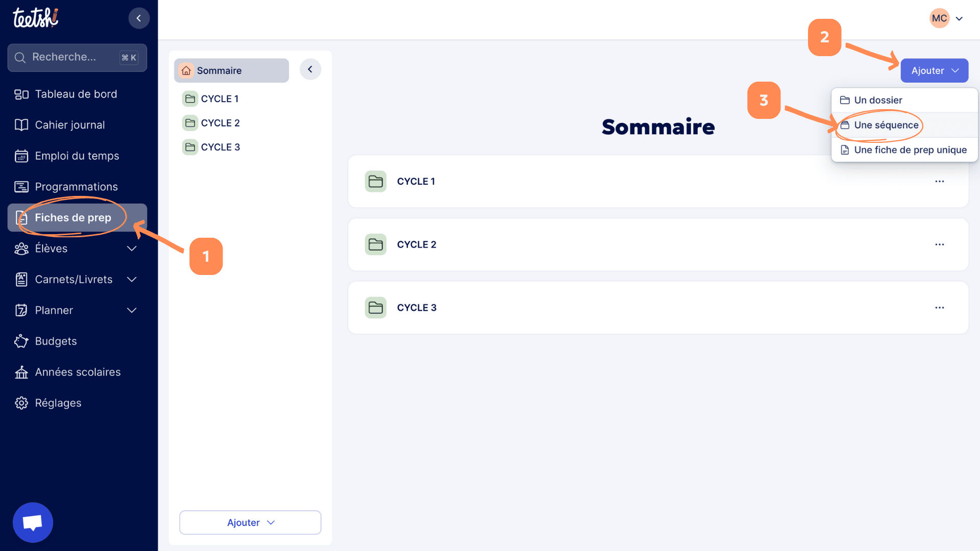Go to Cahier journal
Viewport: 980px width, 551px height.
coord(70,125)
